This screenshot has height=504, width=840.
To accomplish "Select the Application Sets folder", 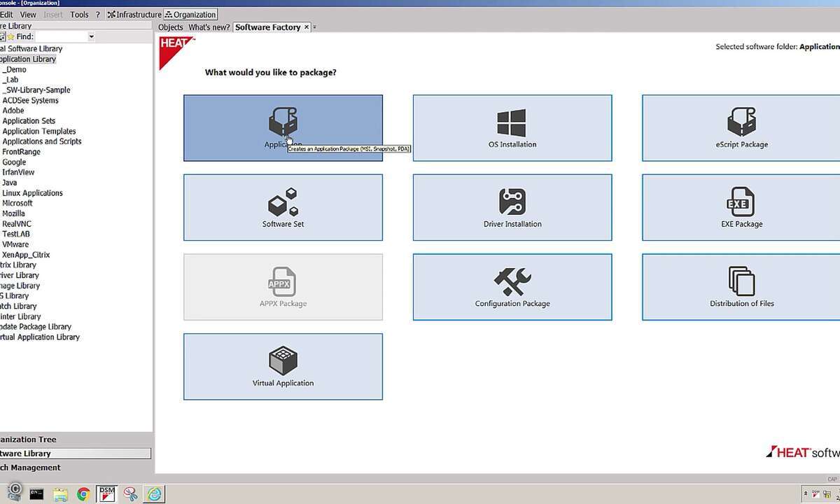I will (x=29, y=121).
